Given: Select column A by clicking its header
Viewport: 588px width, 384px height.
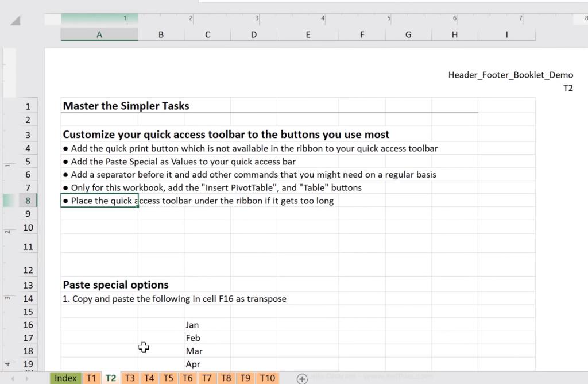Looking at the screenshot, I should coord(99,34).
